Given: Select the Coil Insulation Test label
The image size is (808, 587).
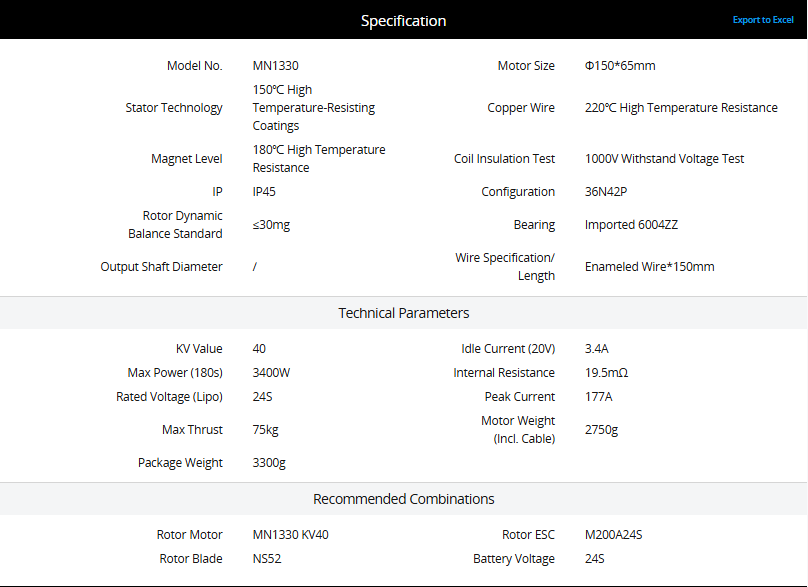Looking at the screenshot, I should click(504, 158).
